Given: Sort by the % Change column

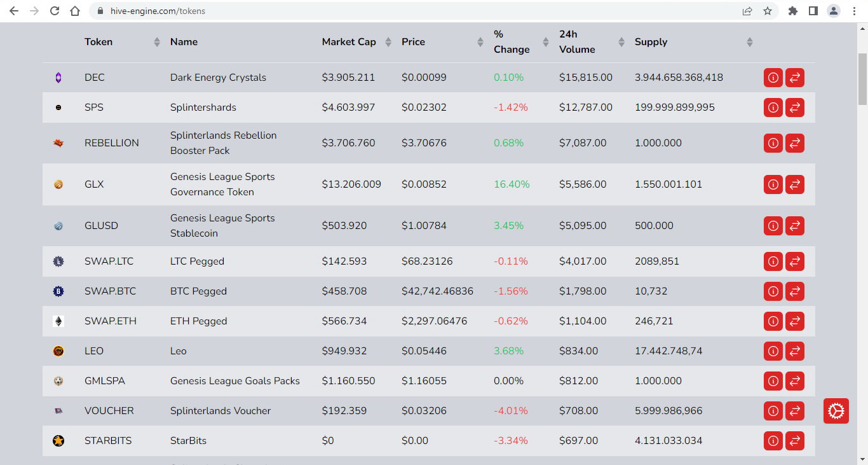Looking at the screenshot, I should click(546, 42).
